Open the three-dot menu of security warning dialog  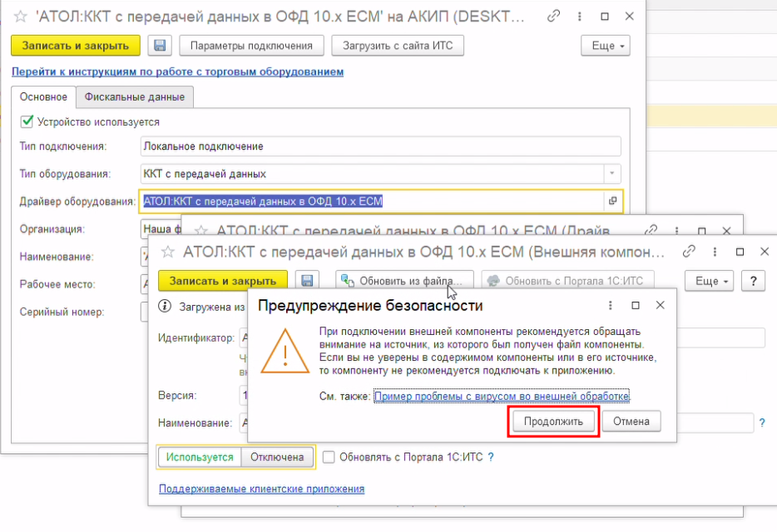[610, 306]
